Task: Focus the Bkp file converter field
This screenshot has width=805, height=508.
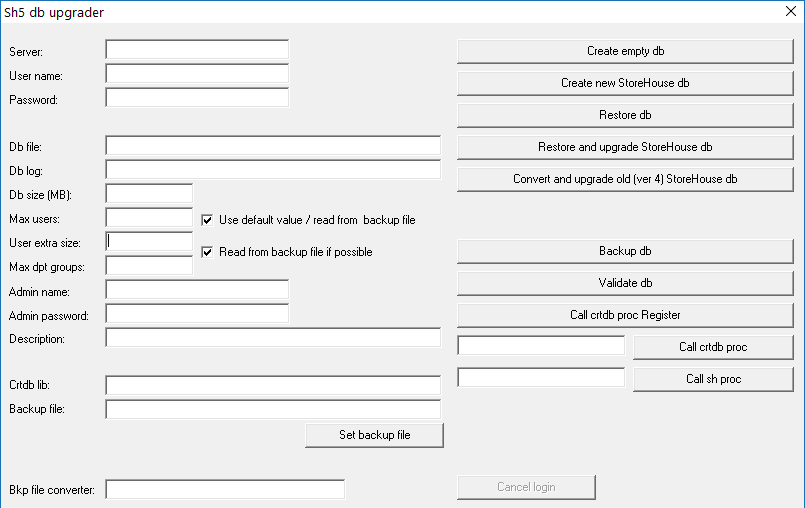Action: click(225, 490)
